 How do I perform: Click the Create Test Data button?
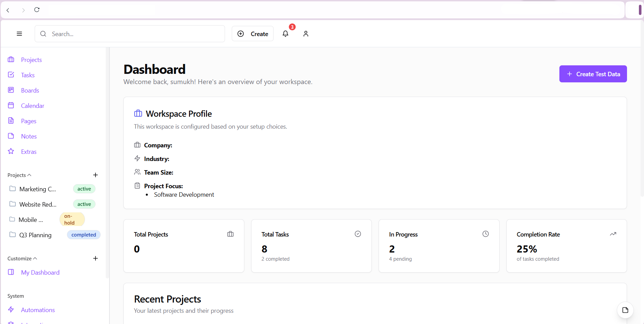593,74
